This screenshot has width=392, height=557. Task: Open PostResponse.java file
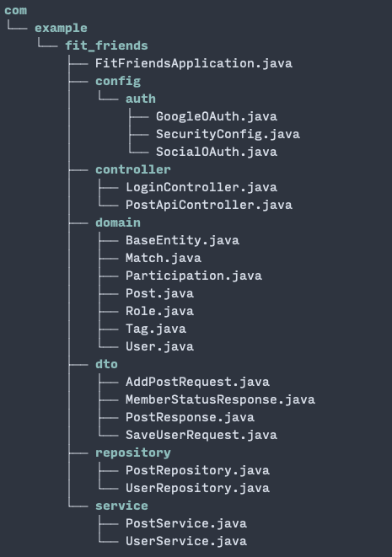[x=191, y=417]
